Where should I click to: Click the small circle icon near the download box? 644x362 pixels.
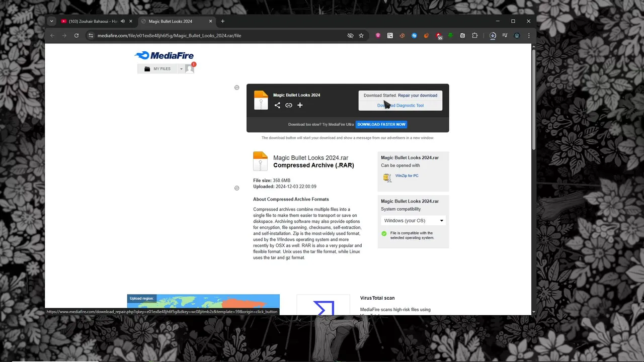click(237, 87)
